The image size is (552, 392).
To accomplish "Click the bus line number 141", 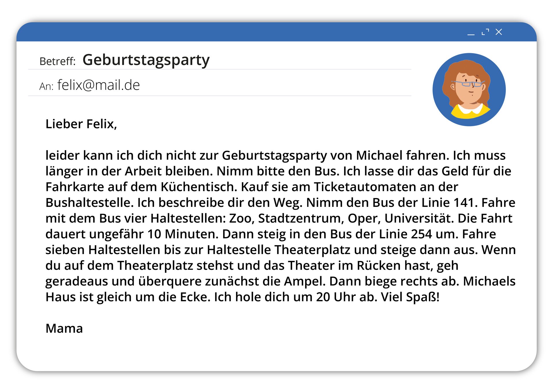I will [x=463, y=203].
